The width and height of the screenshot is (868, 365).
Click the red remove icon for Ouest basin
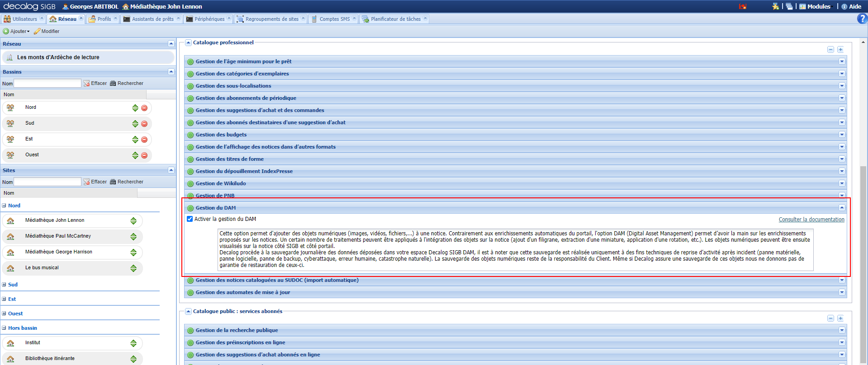click(x=144, y=155)
